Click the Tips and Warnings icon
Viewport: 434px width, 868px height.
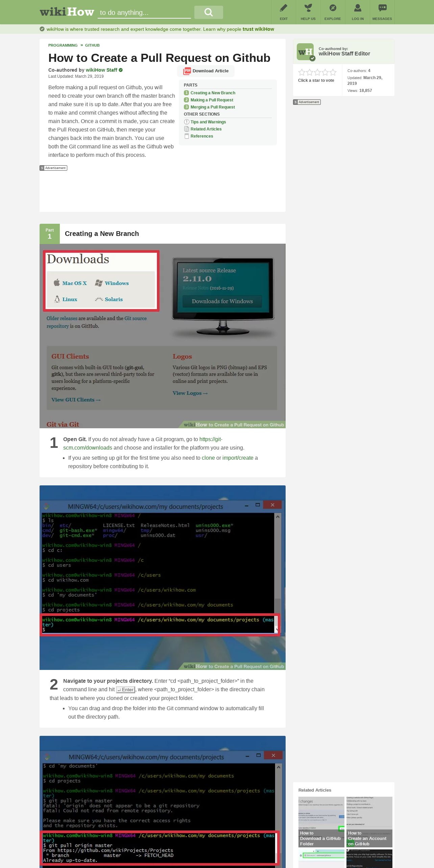tap(187, 122)
